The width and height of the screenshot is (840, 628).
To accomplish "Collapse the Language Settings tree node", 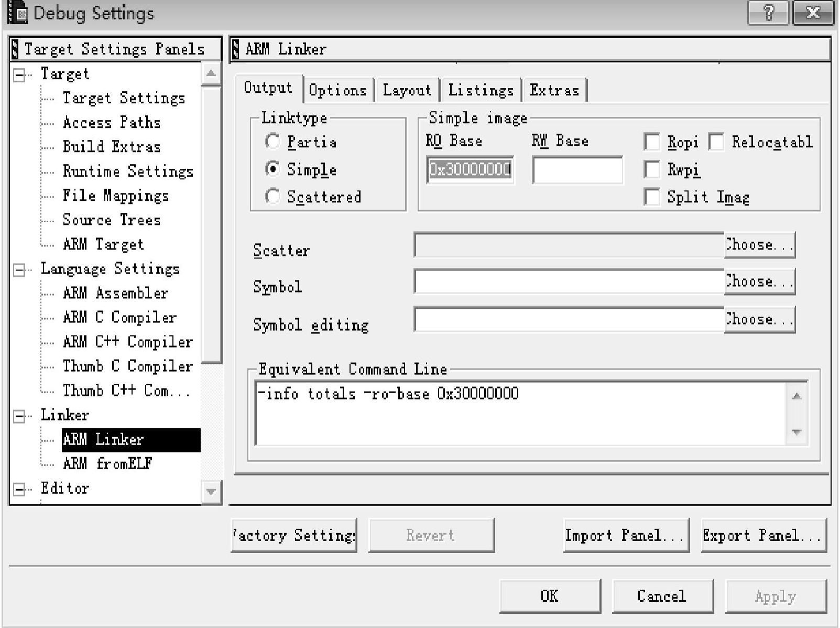I will pos(19,270).
